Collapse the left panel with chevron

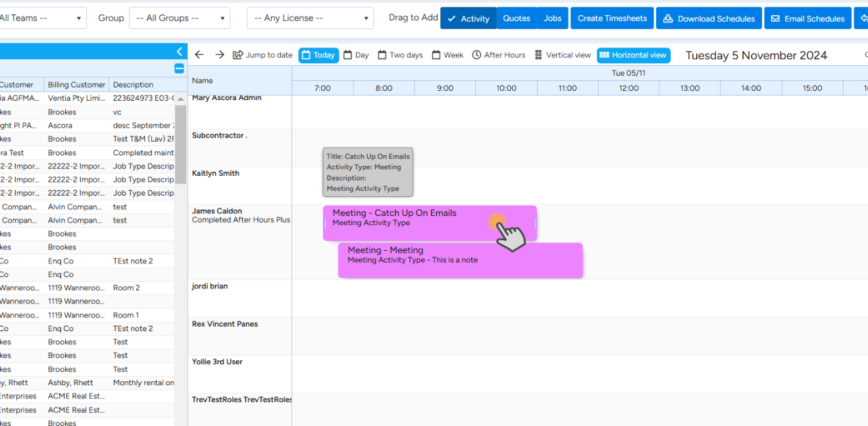pyautogui.click(x=180, y=51)
